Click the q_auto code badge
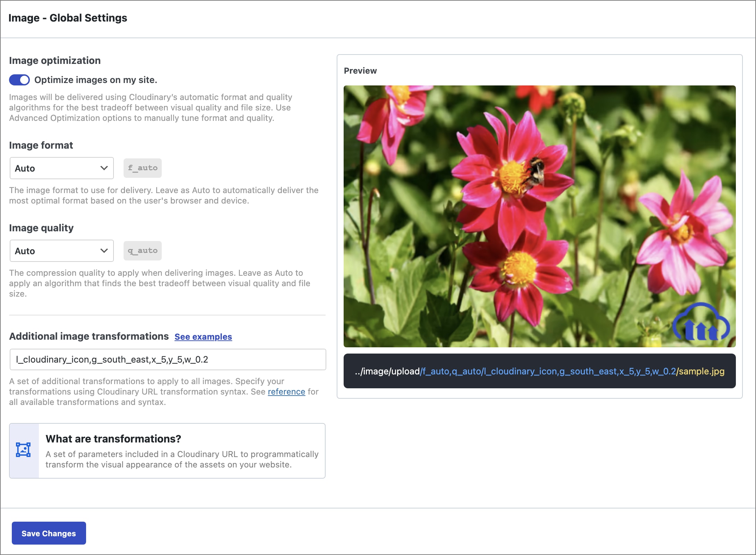The width and height of the screenshot is (756, 555). pos(143,251)
